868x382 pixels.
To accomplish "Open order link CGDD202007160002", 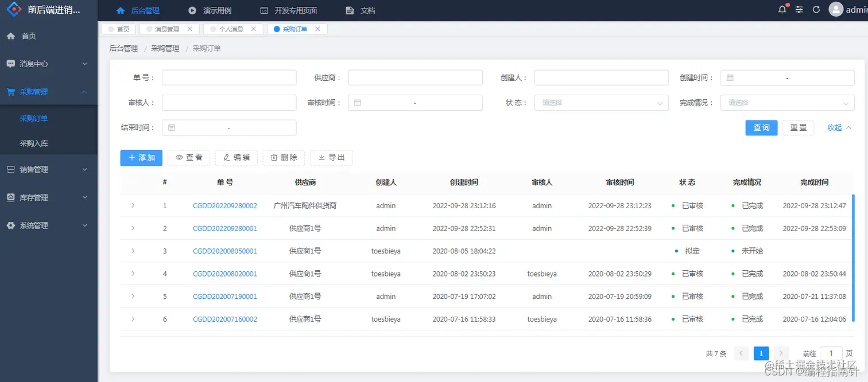I will point(225,319).
